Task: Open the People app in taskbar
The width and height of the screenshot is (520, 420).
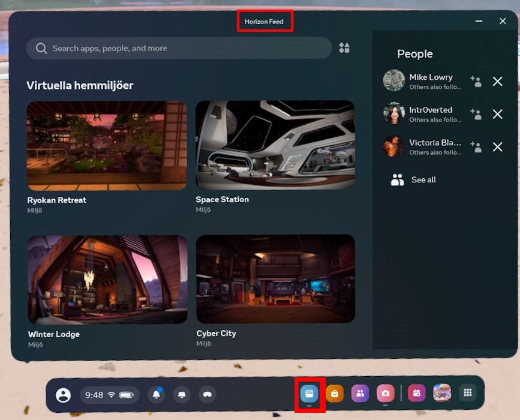Action: [x=360, y=394]
